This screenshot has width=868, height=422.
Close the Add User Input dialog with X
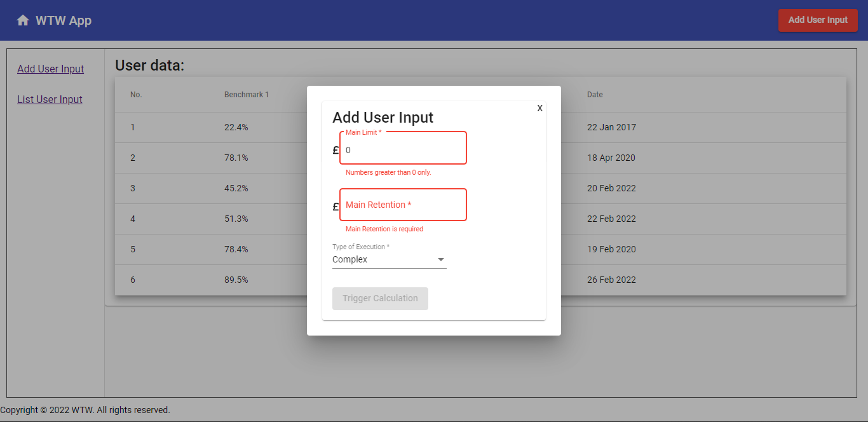click(x=539, y=108)
